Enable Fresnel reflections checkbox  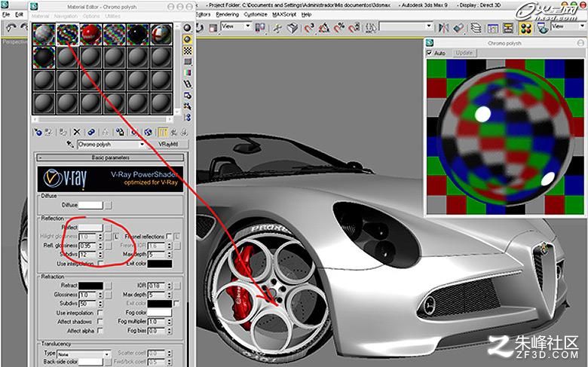169,236
